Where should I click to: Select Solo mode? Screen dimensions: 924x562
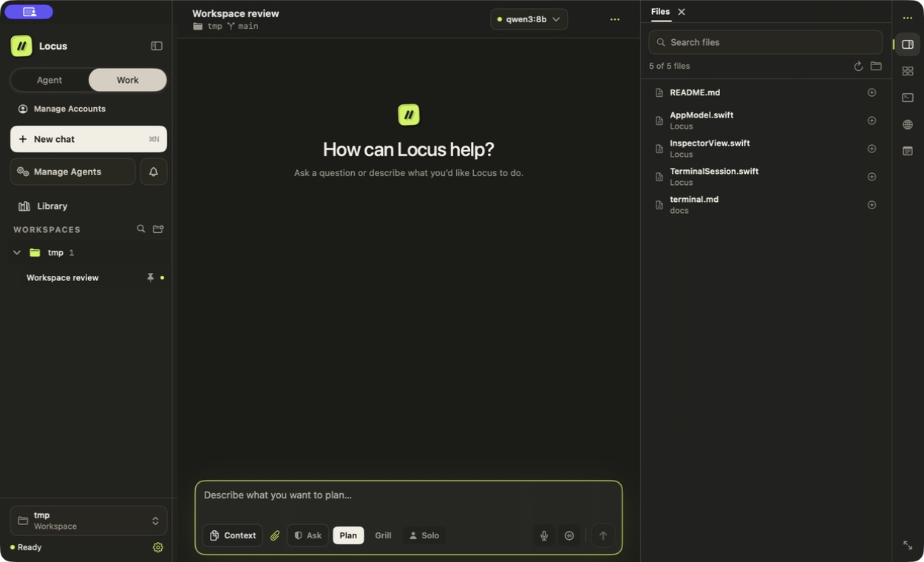pyautogui.click(x=424, y=535)
